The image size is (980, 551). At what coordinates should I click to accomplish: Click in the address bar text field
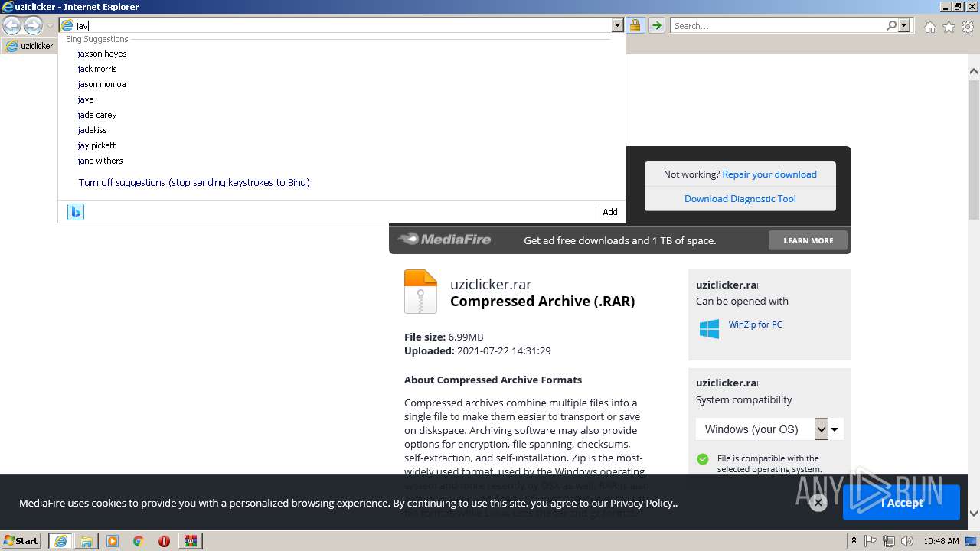(x=342, y=25)
